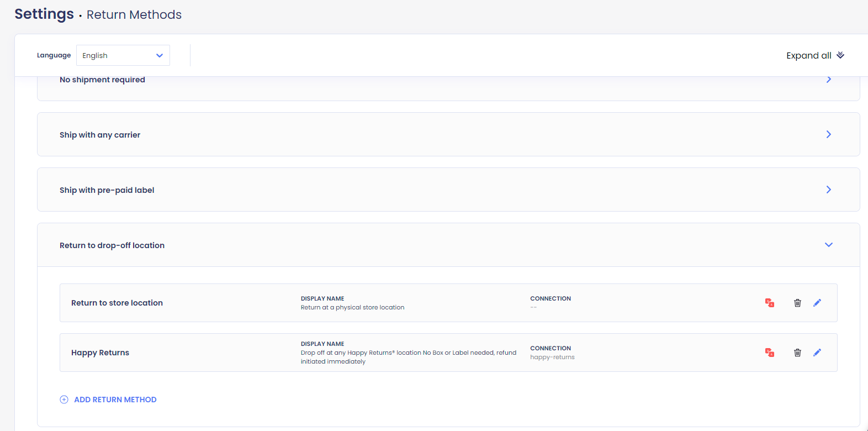This screenshot has height=431, width=868.
Task: Click the Return to drop-off location heading
Action: click(112, 245)
